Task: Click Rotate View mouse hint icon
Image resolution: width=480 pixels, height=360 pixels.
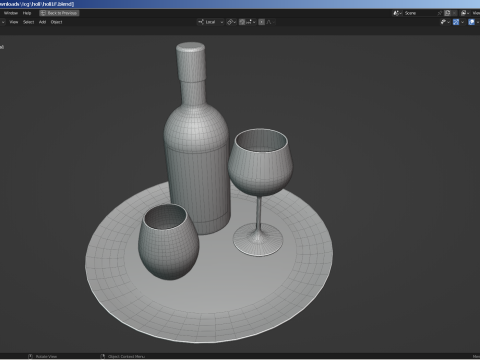Action: pos(30,356)
